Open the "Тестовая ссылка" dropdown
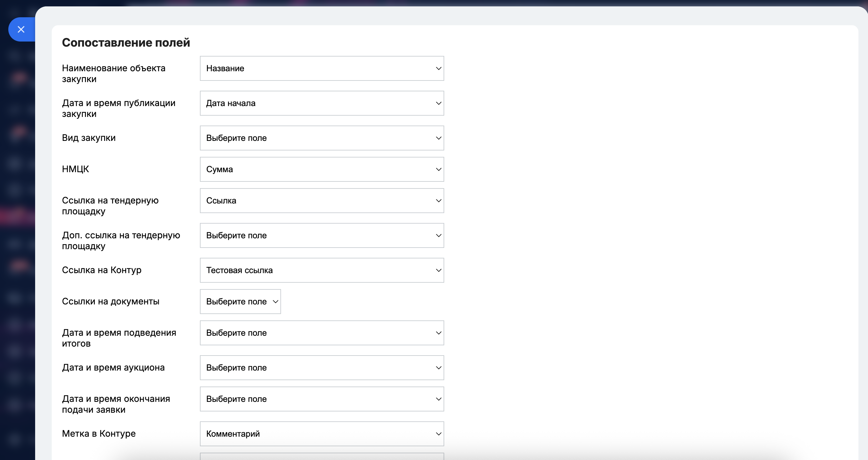 tap(322, 270)
